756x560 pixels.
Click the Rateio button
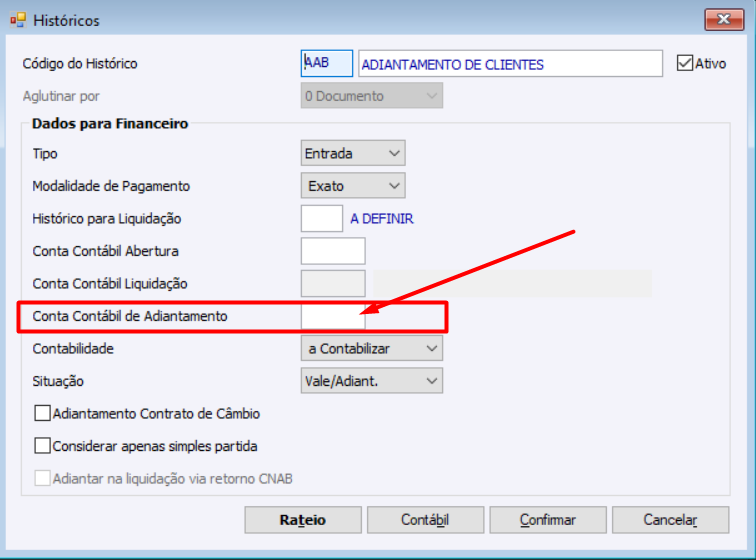(303, 519)
